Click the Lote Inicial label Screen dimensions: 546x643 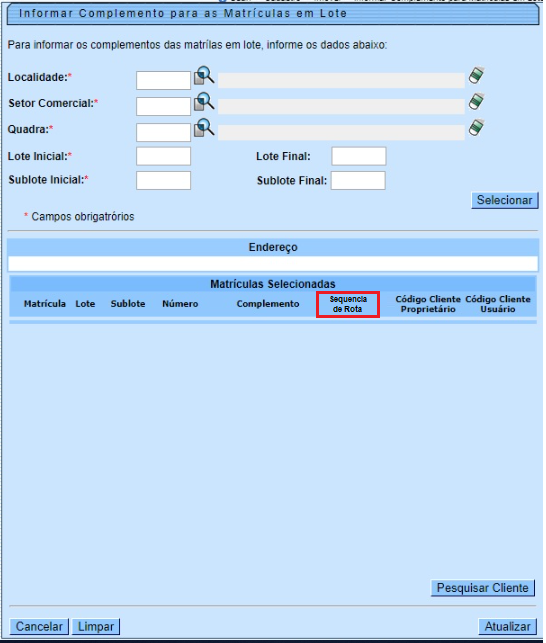tap(40, 156)
